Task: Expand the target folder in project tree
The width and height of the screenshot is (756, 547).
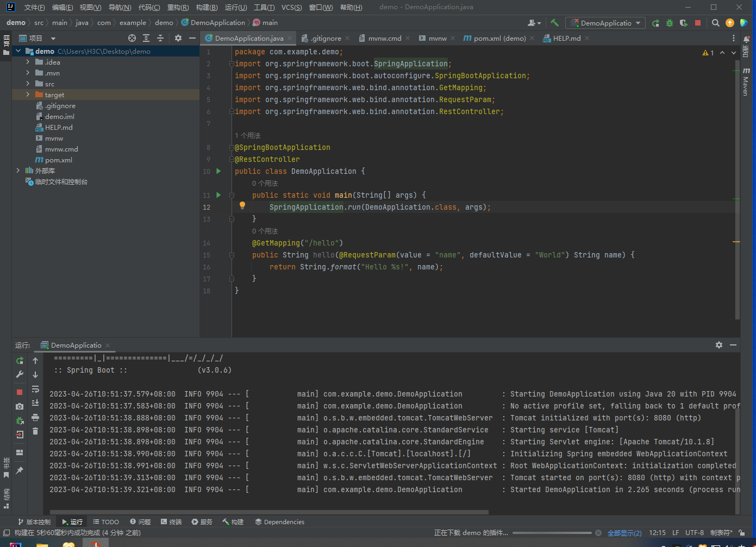Action: pos(28,95)
